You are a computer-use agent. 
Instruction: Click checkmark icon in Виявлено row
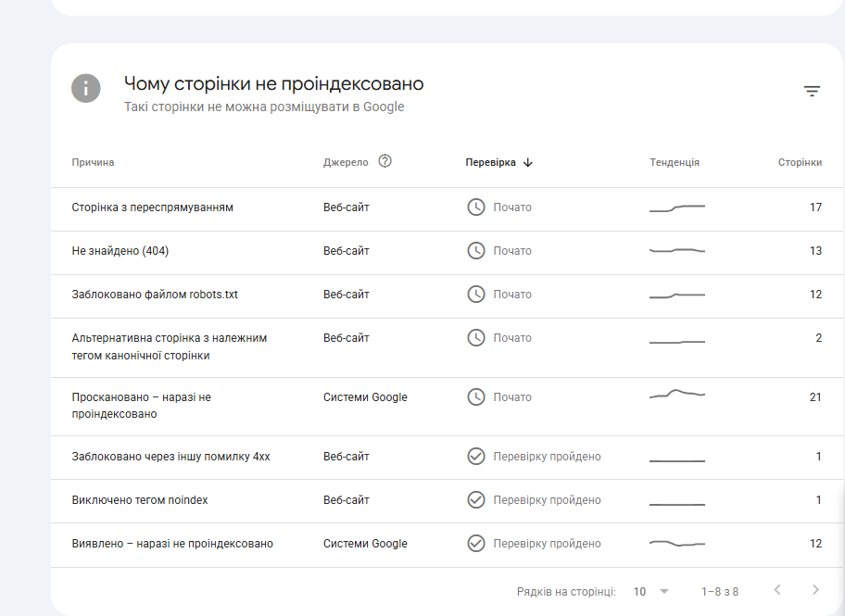476,543
